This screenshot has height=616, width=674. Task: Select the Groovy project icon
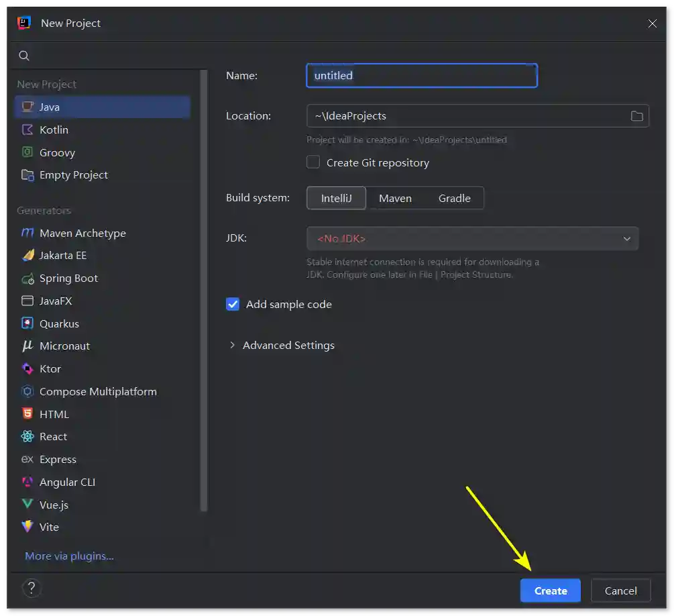click(x=27, y=152)
